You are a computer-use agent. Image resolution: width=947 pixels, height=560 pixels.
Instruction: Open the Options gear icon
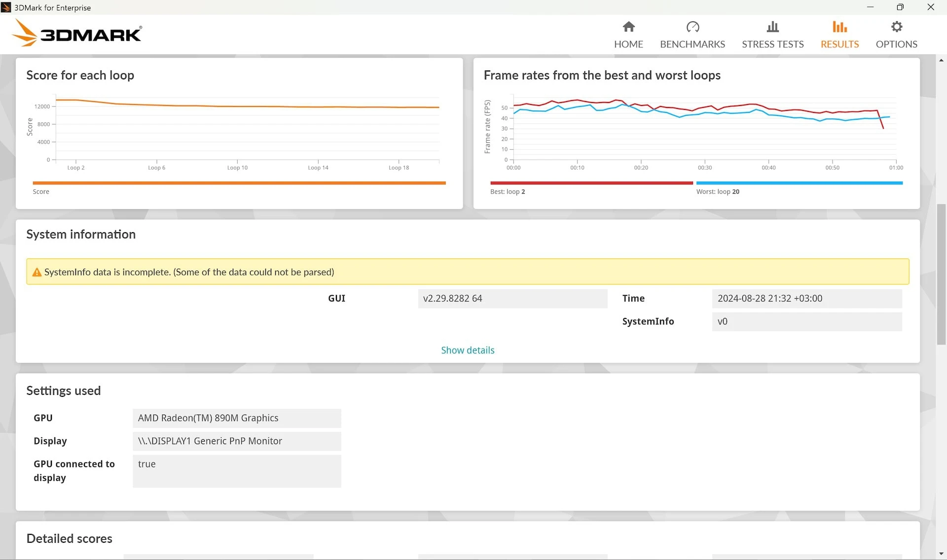pyautogui.click(x=897, y=27)
